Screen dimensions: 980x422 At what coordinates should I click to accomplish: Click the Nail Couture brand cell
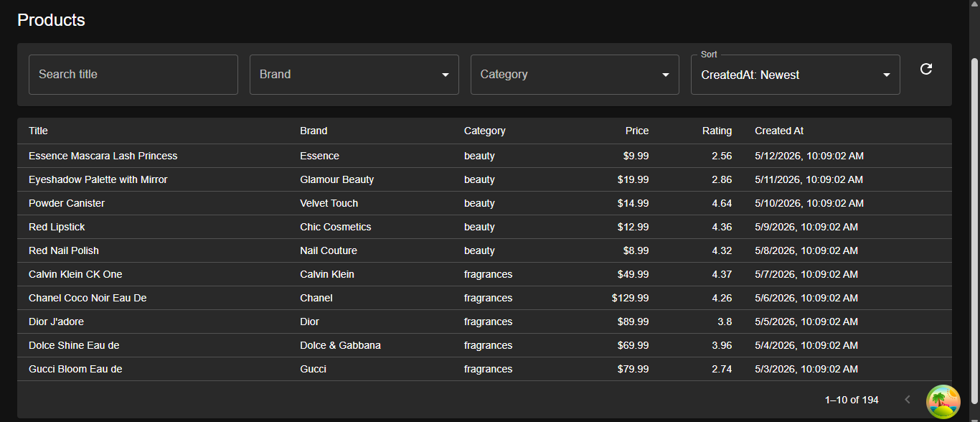[329, 250]
